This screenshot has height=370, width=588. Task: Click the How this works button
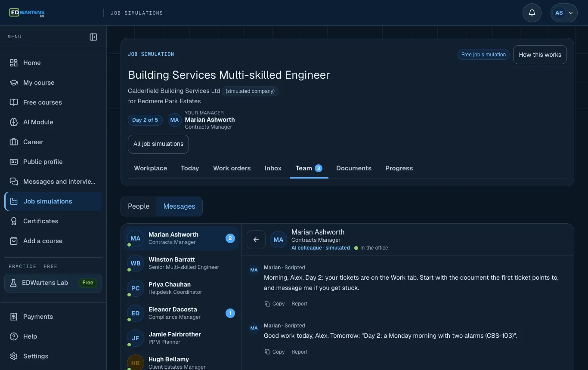pos(540,55)
